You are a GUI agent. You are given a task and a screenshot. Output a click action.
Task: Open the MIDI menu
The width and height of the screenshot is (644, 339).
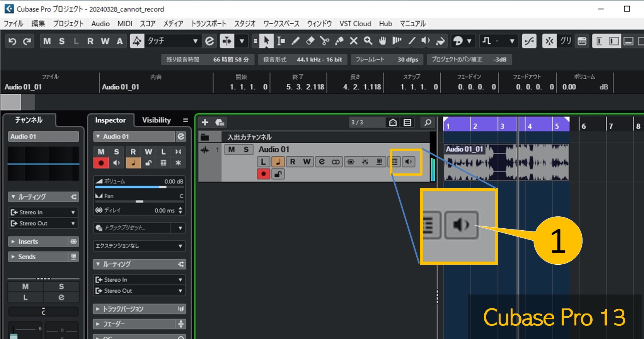coord(125,24)
